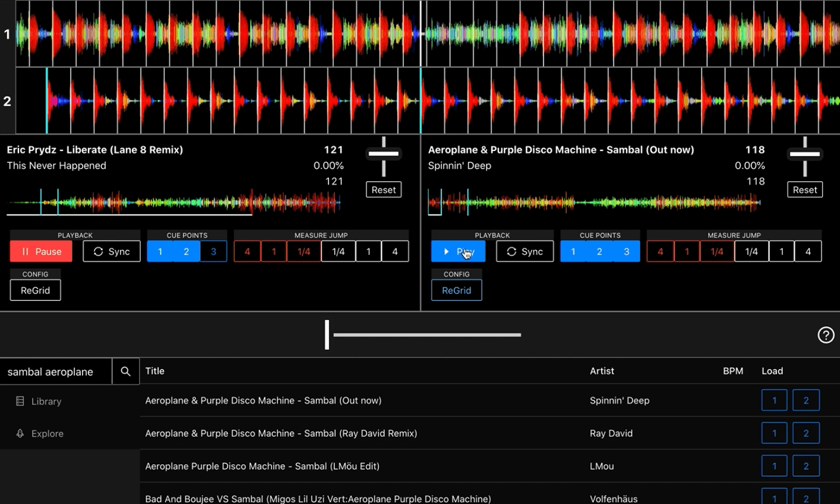Toggle ReGrid mode on the Sambal deck
Viewport: 840px width, 504px height.
(x=456, y=290)
